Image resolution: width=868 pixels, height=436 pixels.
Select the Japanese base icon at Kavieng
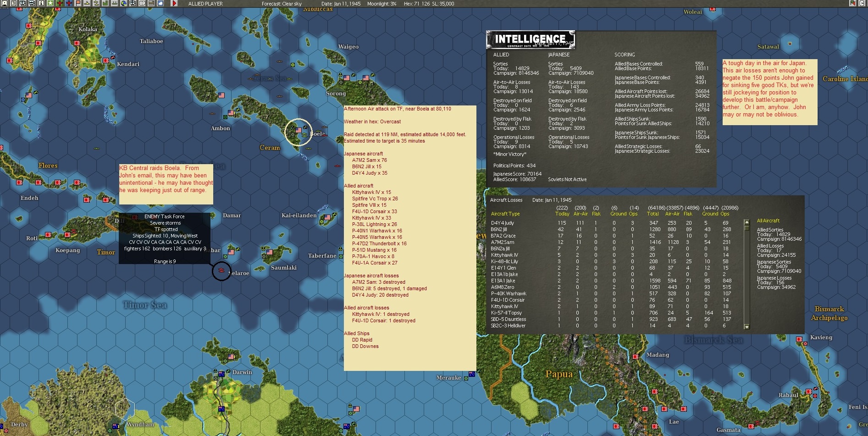[799, 339]
